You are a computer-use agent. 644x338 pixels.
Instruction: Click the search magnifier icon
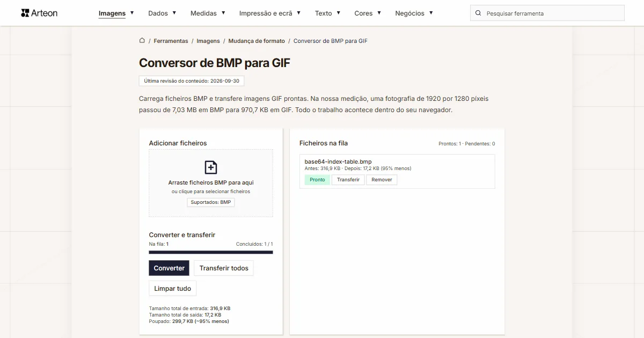tap(478, 13)
